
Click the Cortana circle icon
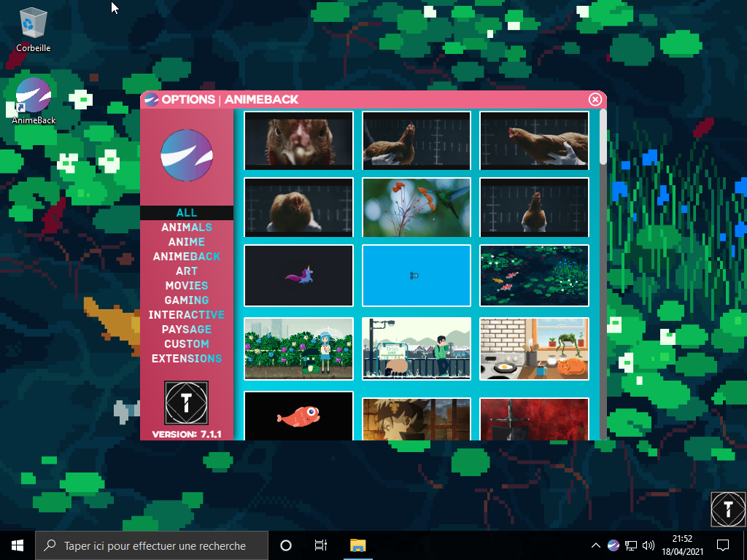pos(286,545)
